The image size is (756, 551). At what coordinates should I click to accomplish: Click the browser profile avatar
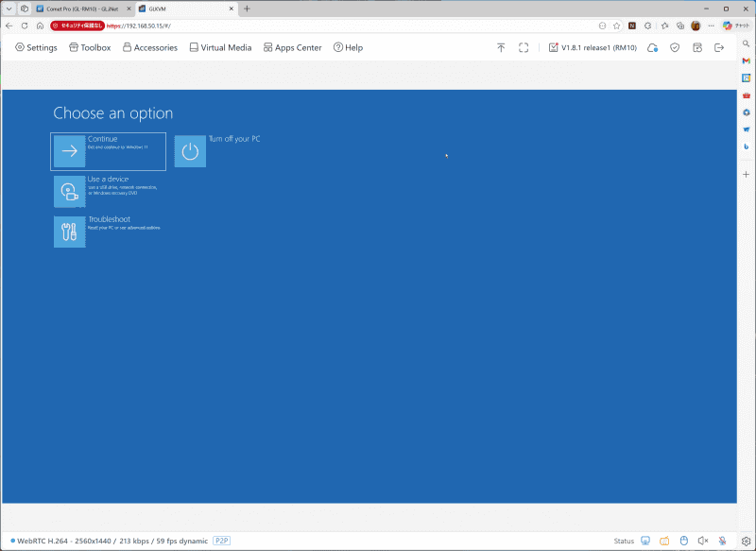point(696,26)
